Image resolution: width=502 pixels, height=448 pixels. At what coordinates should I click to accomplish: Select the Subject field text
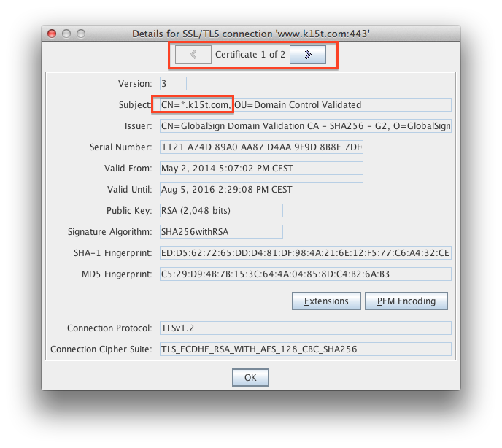[x=305, y=105]
